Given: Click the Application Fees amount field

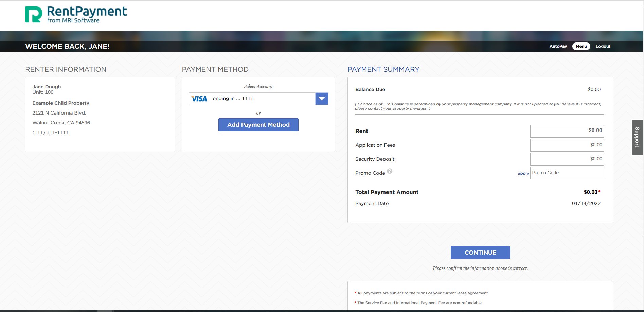Looking at the screenshot, I should tap(567, 145).
